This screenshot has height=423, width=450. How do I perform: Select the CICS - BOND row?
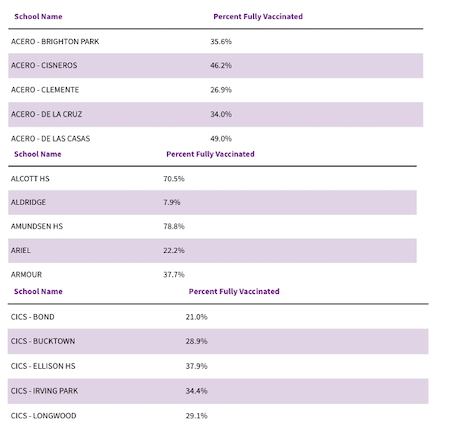[218, 317]
